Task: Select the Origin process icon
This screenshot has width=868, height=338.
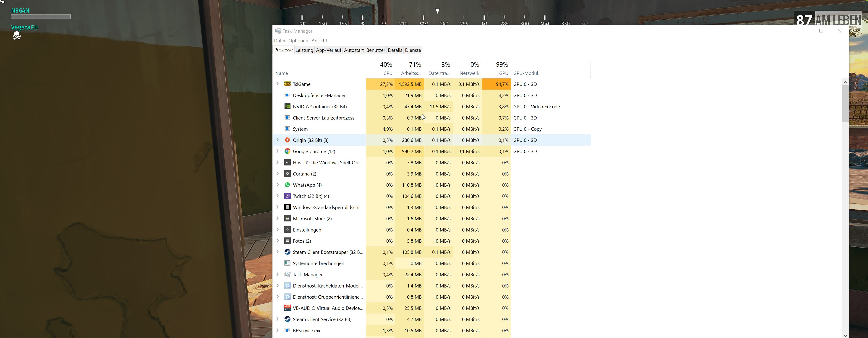Action: tap(287, 140)
